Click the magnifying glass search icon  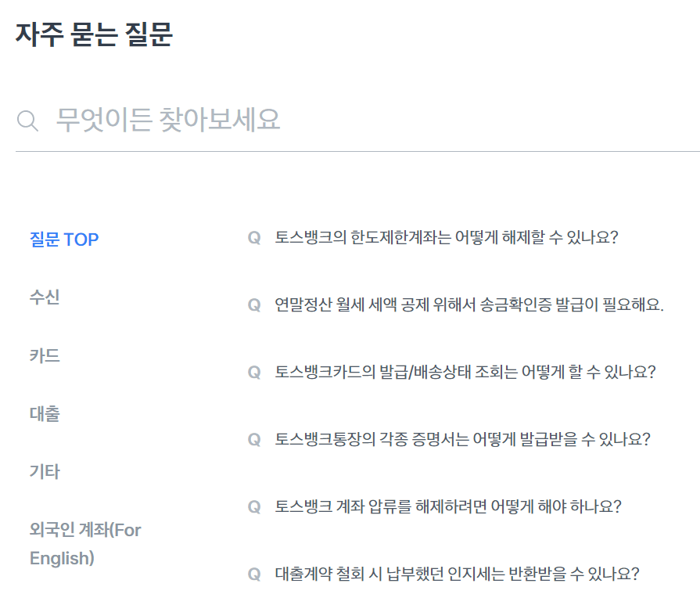(27, 119)
